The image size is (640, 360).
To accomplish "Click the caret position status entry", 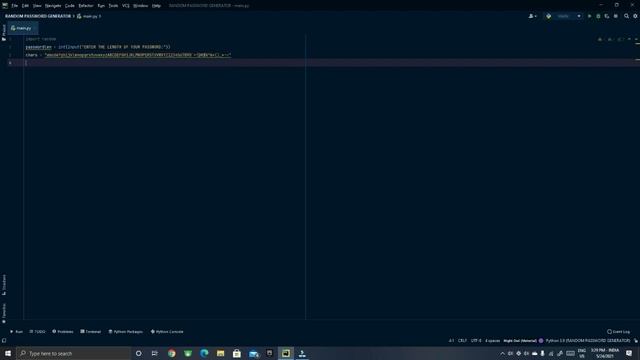I will click(x=451, y=340).
